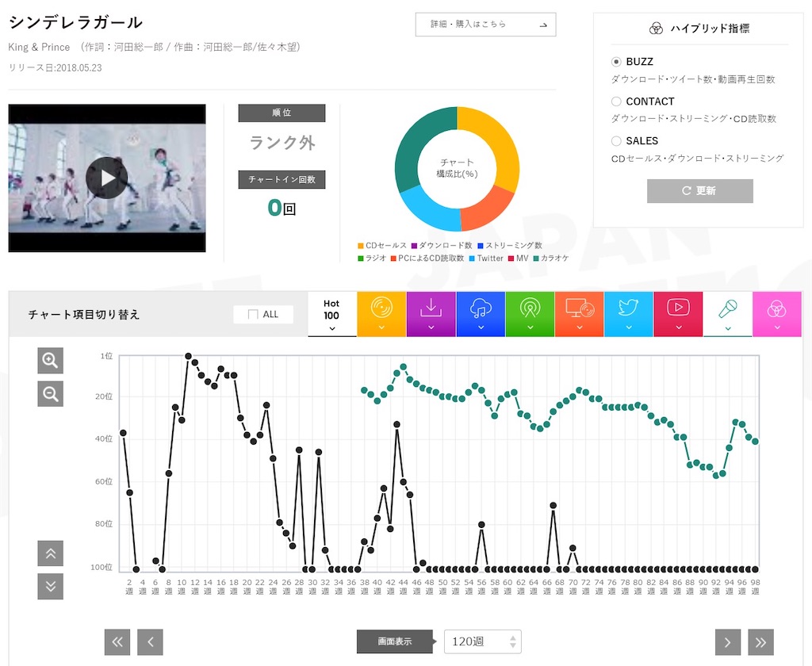Image resolution: width=812 pixels, height=666 pixels.
Task: Select the Twitter bird chart tab
Action: point(629,314)
